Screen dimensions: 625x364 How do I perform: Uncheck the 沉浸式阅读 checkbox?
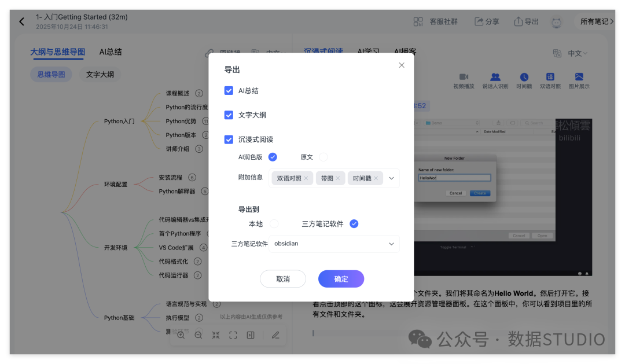229,139
